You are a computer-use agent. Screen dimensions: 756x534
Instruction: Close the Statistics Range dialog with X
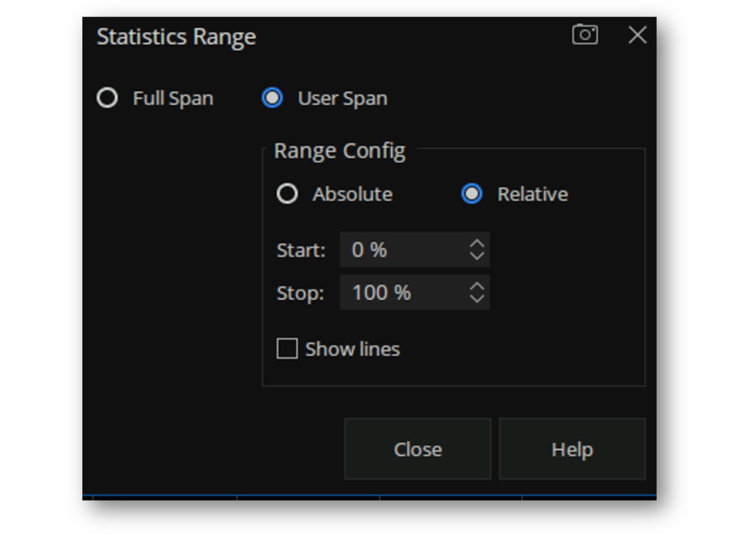pyautogui.click(x=637, y=35)
